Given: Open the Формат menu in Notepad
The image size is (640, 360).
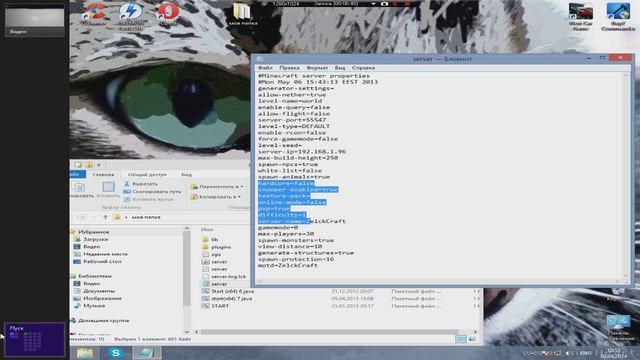Looking at the screenshot, I should coord(317,68).
